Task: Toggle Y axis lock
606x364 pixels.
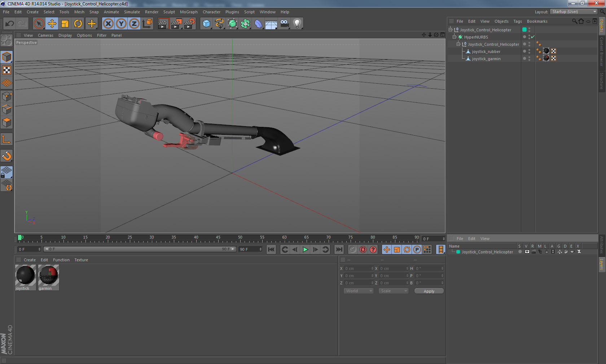Action: pos(121,24)
